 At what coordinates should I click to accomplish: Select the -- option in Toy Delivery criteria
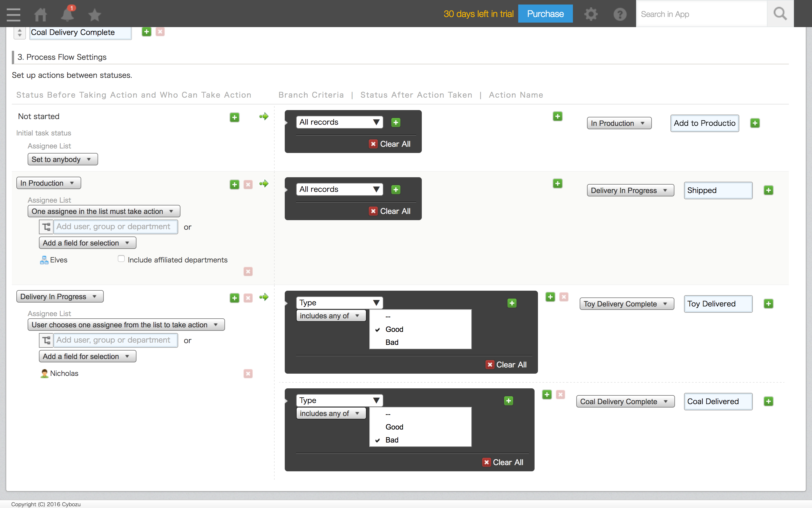[x=420, y=316]
